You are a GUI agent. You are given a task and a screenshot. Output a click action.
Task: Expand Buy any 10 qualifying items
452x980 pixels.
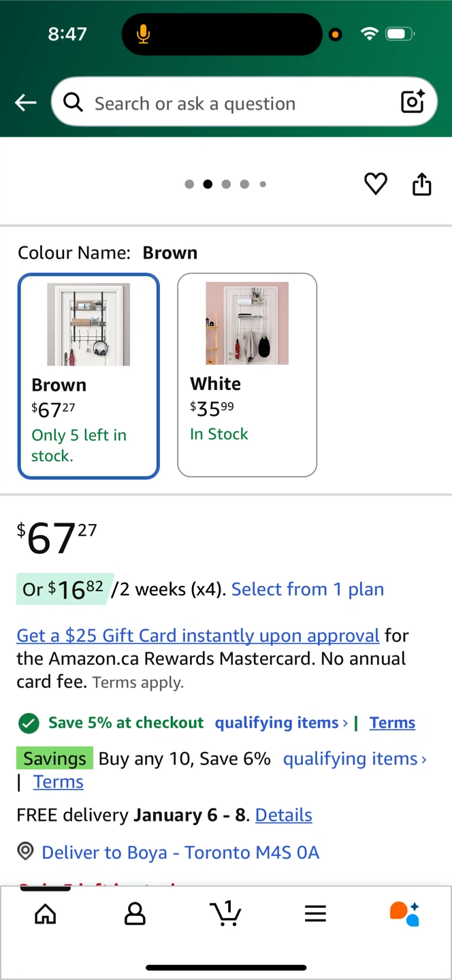[x=355, y=759]
